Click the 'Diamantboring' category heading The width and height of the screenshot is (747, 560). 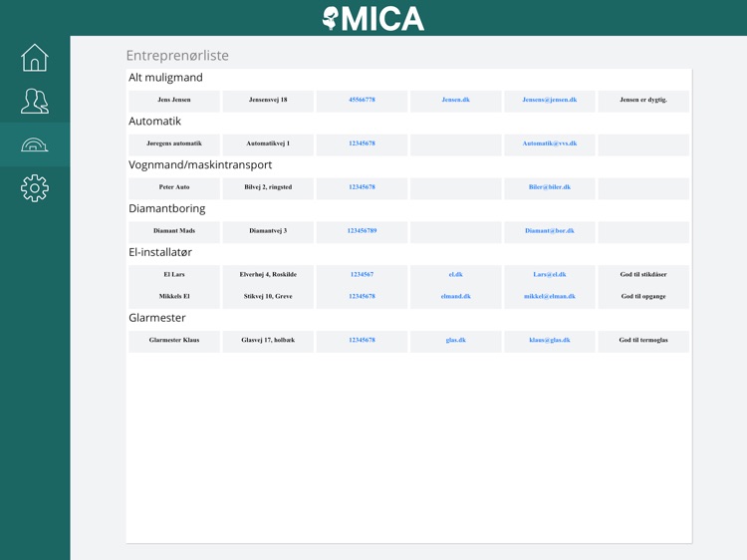point(166,208)
